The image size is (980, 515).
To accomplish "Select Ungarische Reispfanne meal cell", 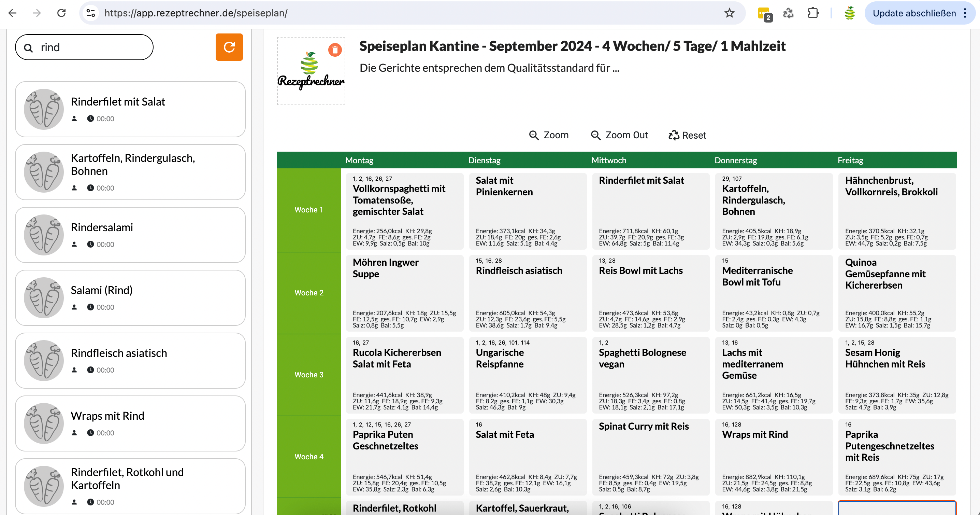I will (x=528, y=375).
